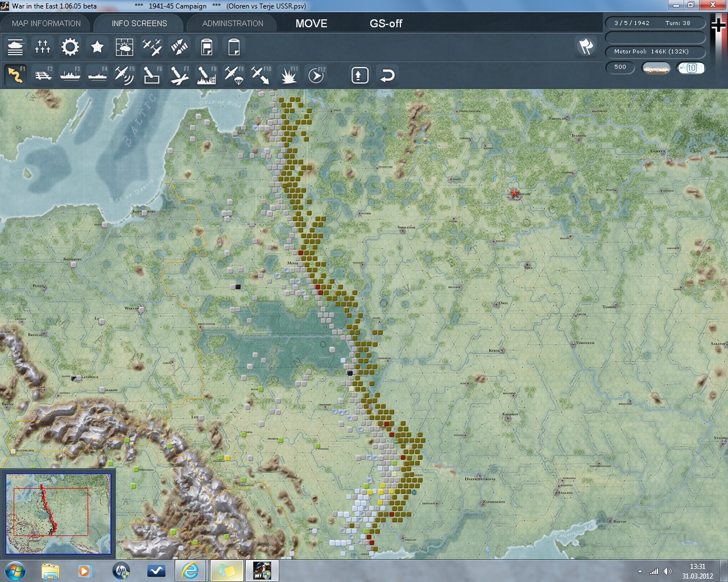Click the MOVE mode label
The image size is (728, 582).
[x=311, y=23]
